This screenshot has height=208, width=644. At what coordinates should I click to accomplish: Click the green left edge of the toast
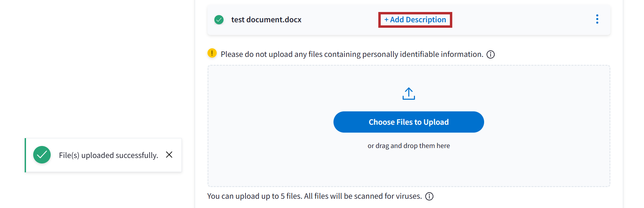25,155
